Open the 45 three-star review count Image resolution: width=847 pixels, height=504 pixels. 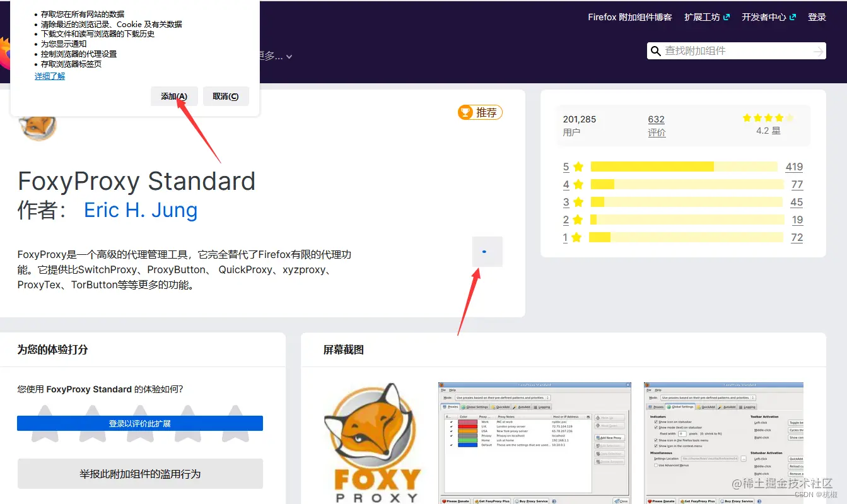797,202
